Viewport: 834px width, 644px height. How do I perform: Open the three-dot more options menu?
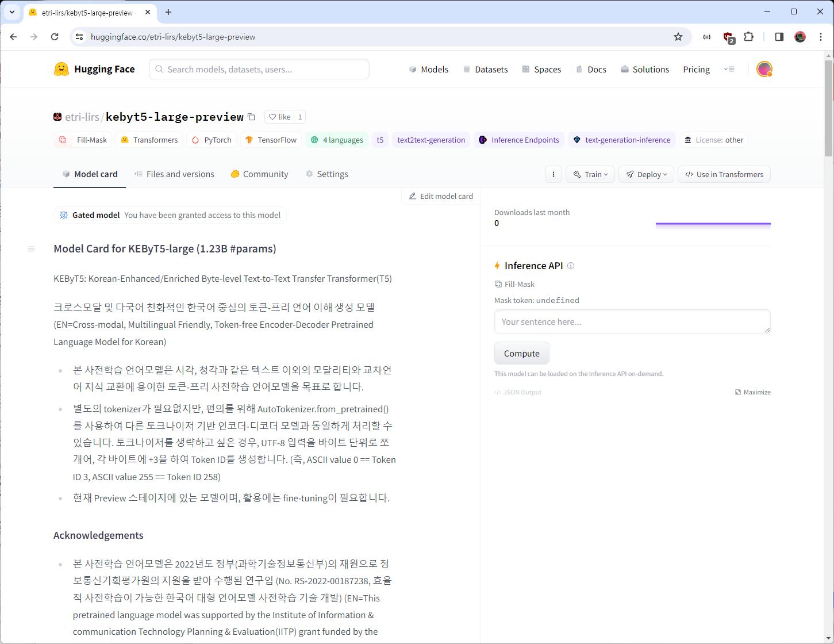click(553, 174)
